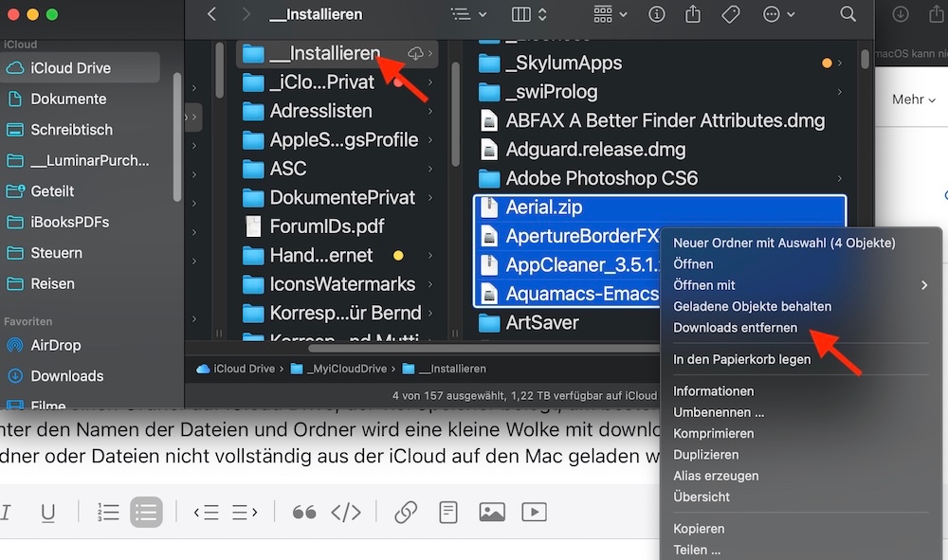This screenshot has width=948, height=560.
Task: Click the Get Info toolbar icon
Action: coord(657,14)
